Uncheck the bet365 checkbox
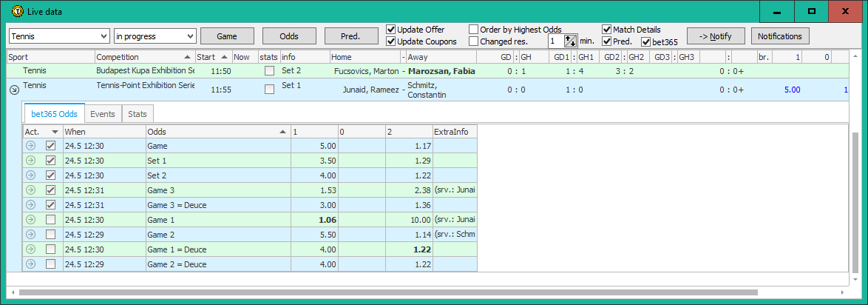The image size is (868, 305). pyautogui.click(x=645, y=42)
